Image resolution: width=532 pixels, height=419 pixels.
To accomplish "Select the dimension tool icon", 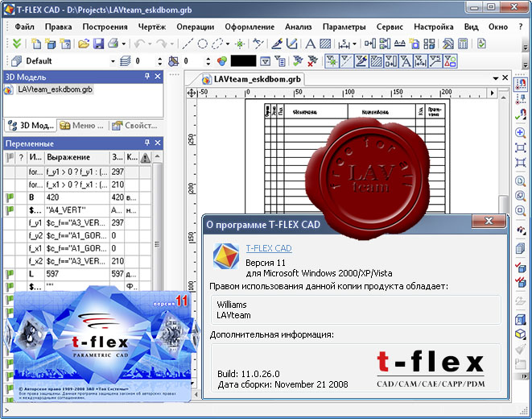I will click(344, 44).
